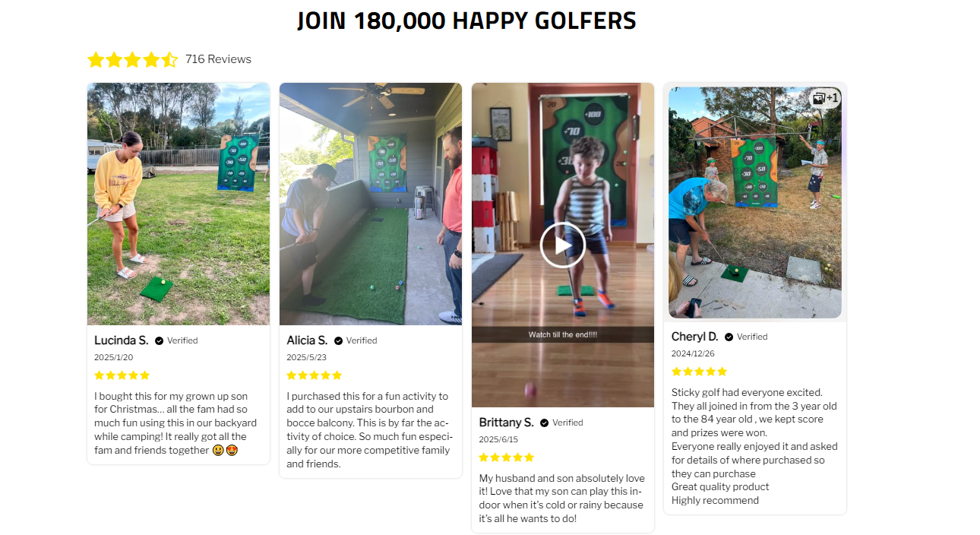This screenshot has height=535, width=980.
Task: Click Cheryl D.'s five-star rating
Action: pyautogui.click(x=699, y=372)
